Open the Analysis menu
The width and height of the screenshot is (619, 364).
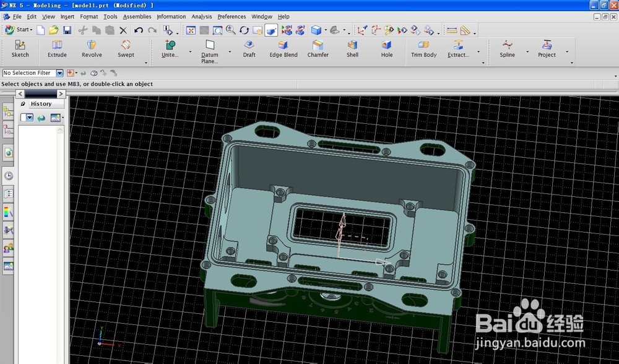[201, 17]
